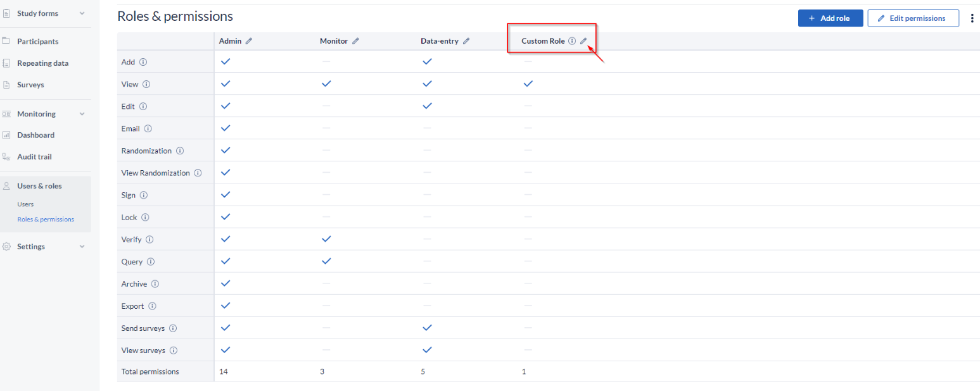Image resolution: width=980 pixels, height=391 pixels.
Task: Click info icon beside Email permission
Action: (148, 128)
